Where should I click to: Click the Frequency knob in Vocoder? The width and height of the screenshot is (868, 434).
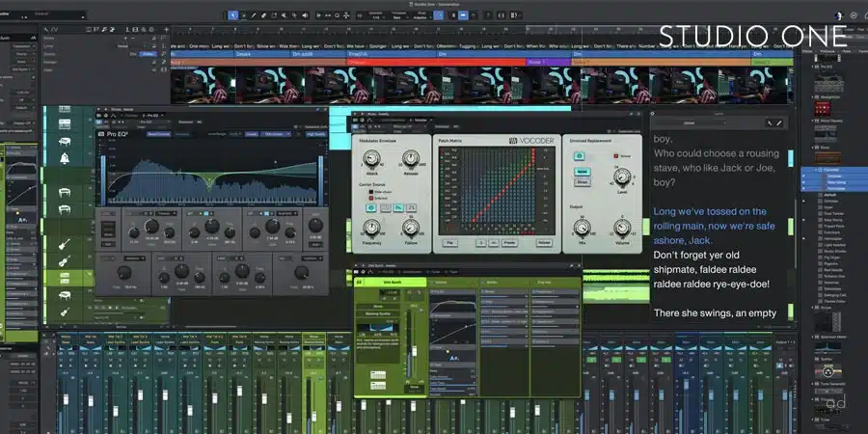pyautogui.click(x=371, y=228)
